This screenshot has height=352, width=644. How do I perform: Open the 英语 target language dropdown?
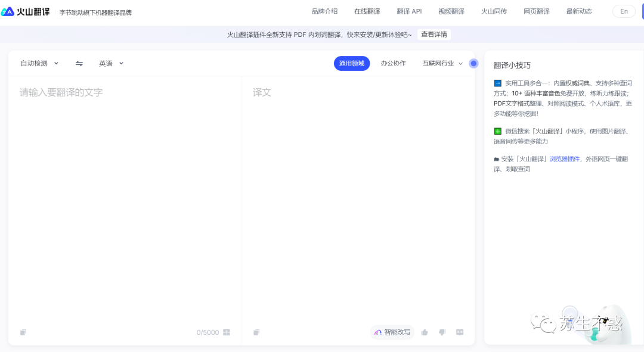111,64
